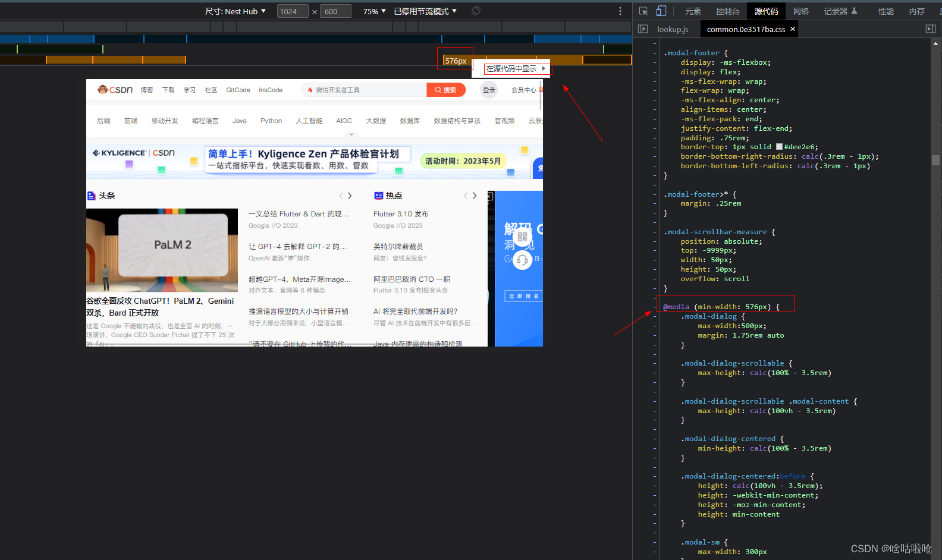942x560 pixels.
Task: Click the Kyligence Zen banner
Action: pyautogui.click(x=315, y=161)
